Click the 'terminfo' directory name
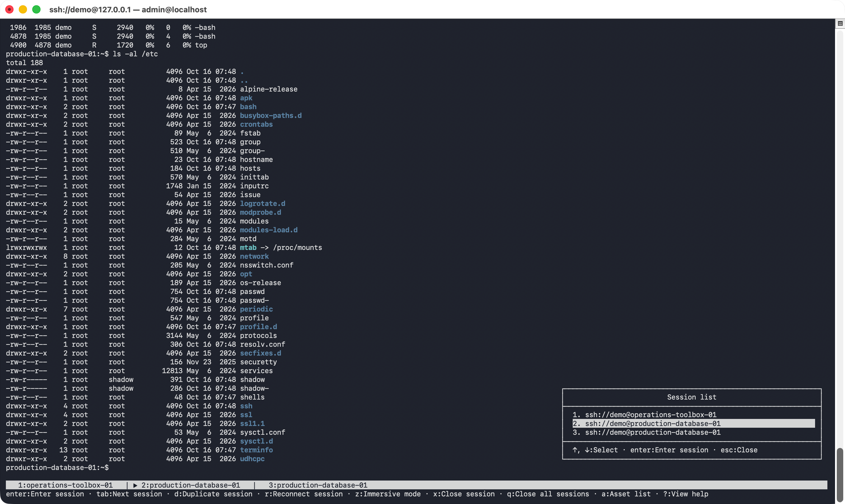 click(256, 450)
